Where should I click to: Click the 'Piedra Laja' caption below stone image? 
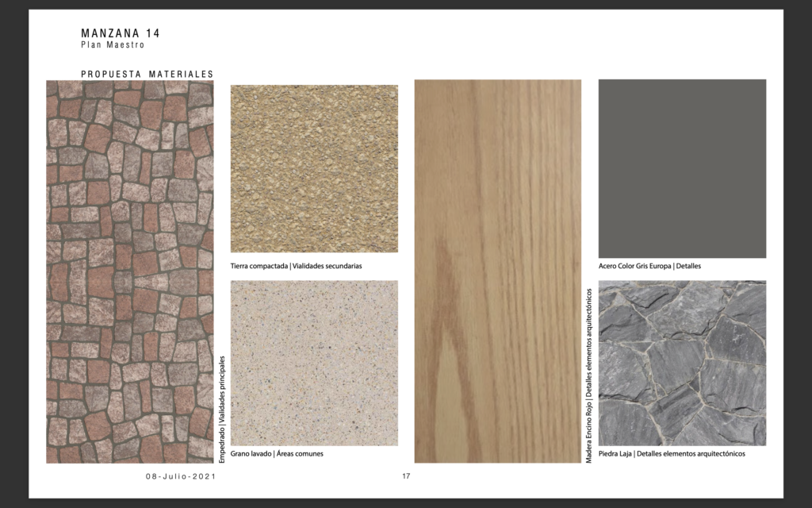pos(615,453)
